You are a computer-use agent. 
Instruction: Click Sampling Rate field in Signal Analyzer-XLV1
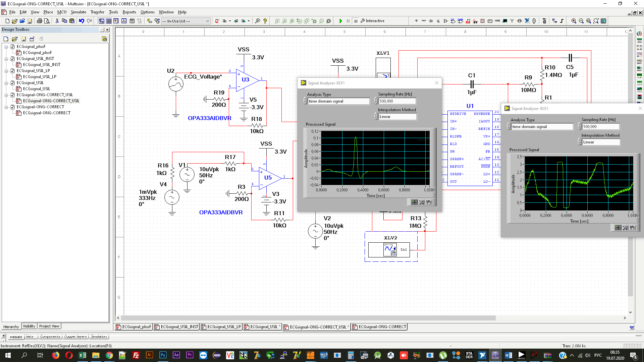[397, 101]
